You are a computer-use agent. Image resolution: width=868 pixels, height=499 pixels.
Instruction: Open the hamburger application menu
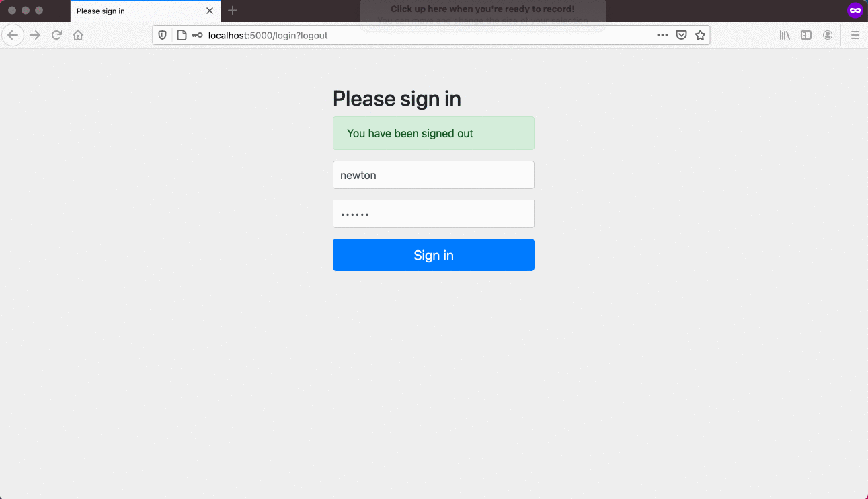click(x=855, y=35)
